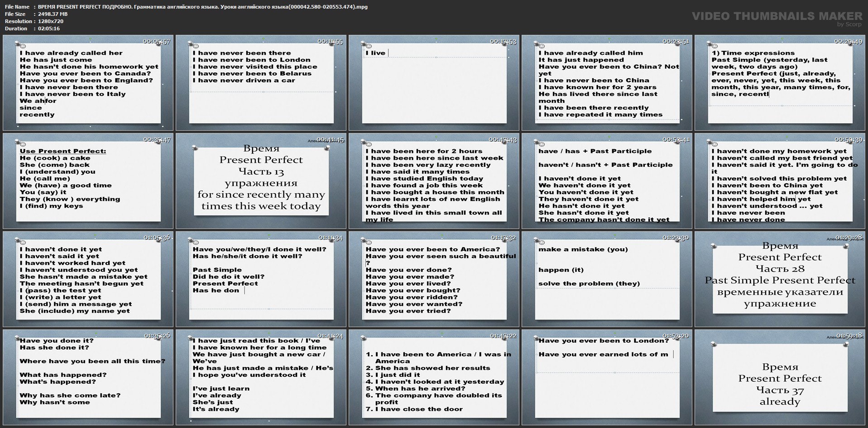Open the thumbnail stamped 00:05:57
The width and height of the screenshot is (868, 428).
point(88,83)
